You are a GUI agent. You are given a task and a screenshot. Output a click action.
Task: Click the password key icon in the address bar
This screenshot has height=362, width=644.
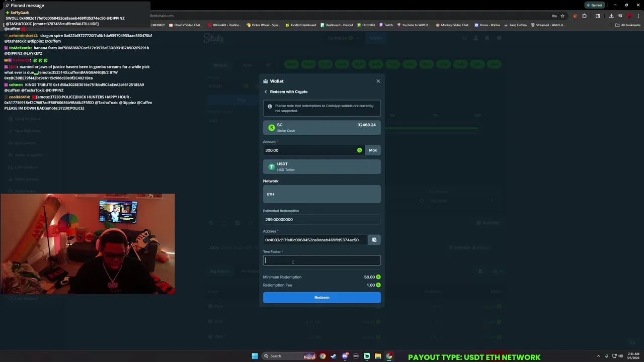[x=554, y=16]
